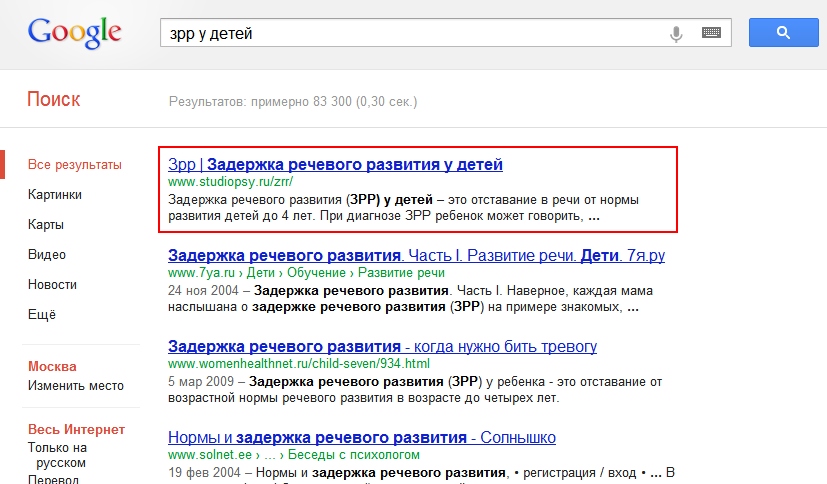Click the www.studiopsy.ru/zrr/ URL

[x=230, y=182]
